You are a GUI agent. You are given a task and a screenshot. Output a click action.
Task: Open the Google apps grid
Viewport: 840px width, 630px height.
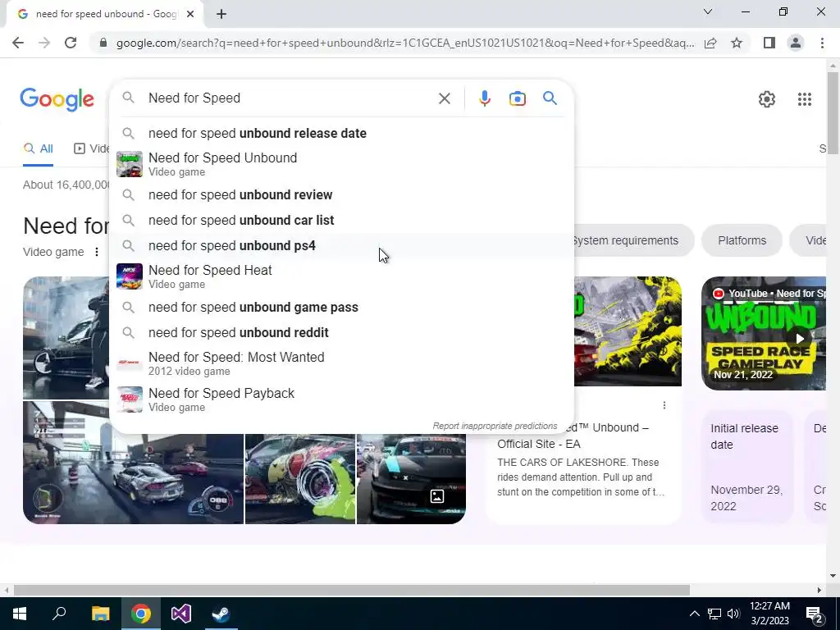[804, 99]
